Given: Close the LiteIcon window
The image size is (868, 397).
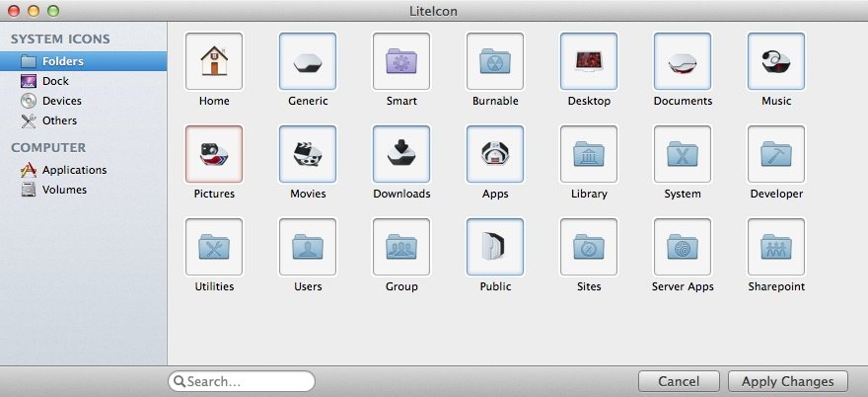Looking at the screenshot, I should point(13,11).
